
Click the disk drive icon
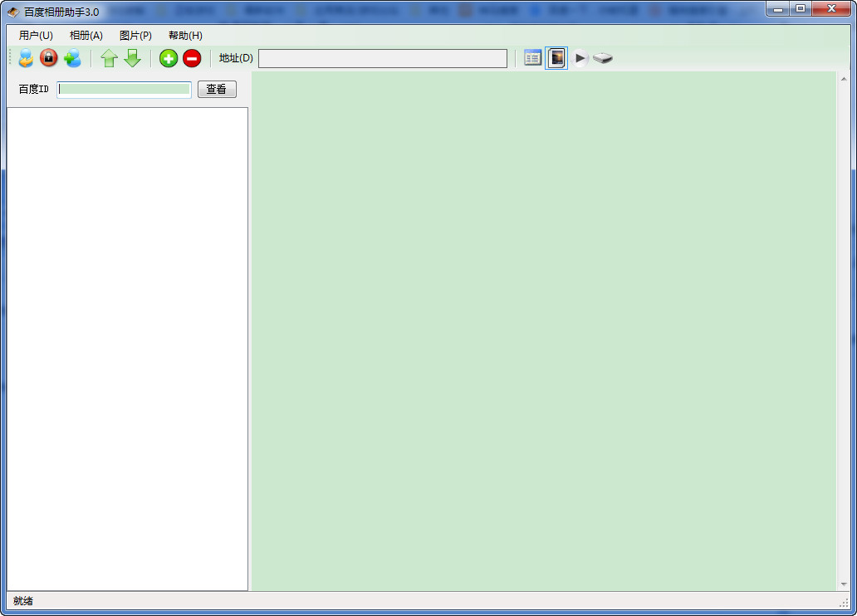[603, 58]
